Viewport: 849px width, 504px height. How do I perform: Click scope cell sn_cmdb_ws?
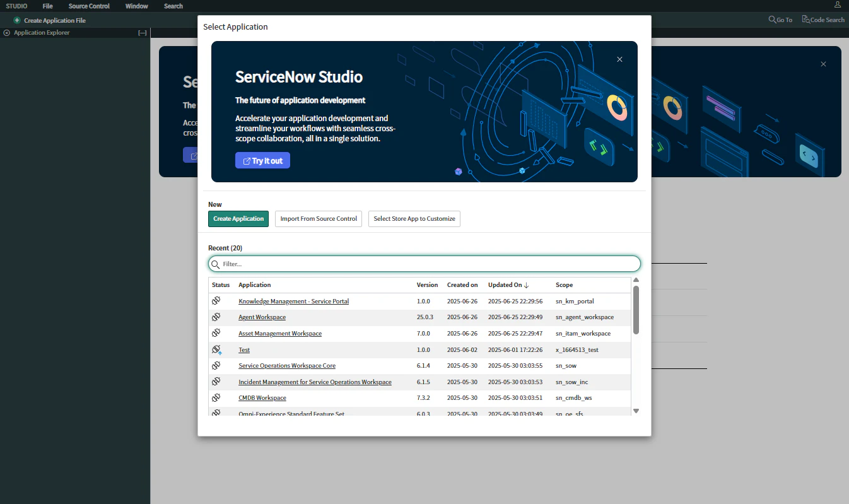click(x=574, y=398)
